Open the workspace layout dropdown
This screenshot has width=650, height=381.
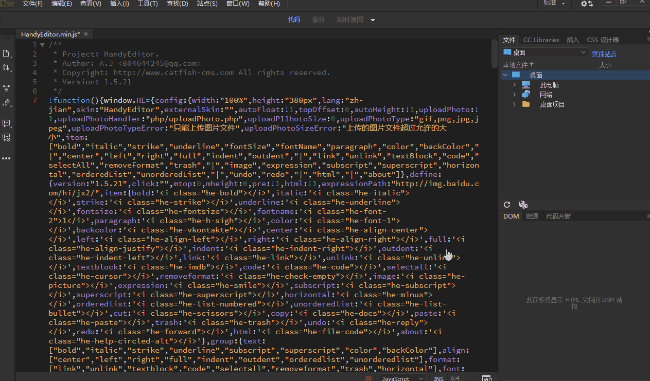pyautogui.click(x=555, y=3)
